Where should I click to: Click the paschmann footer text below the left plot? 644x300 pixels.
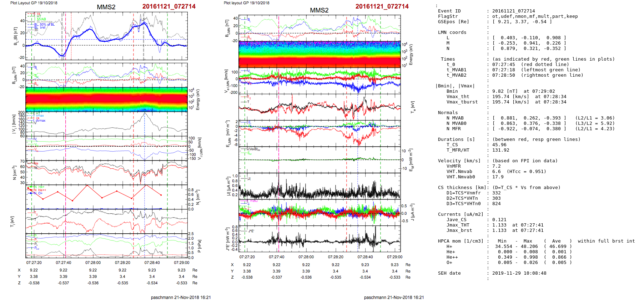point(181,297)
